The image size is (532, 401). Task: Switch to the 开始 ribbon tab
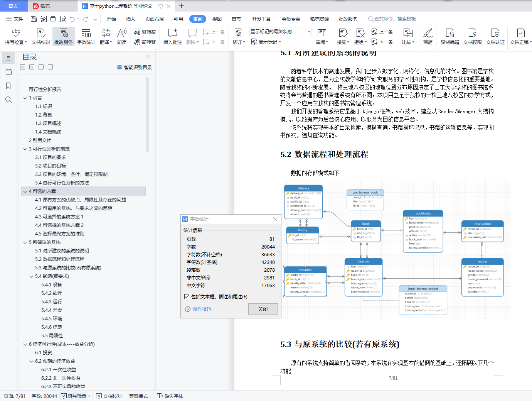coord(111,19)
